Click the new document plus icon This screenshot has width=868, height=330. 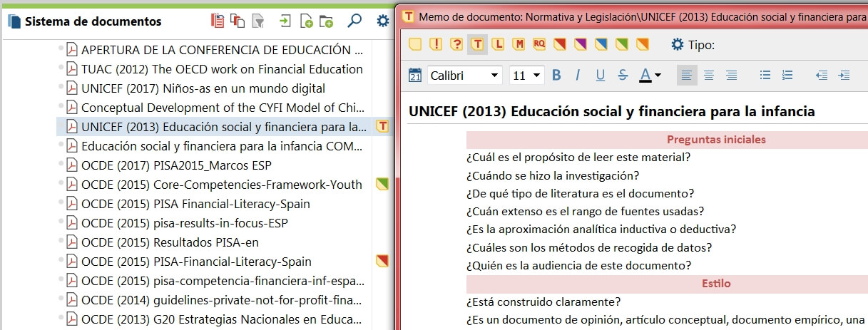[x=306, y=21]
